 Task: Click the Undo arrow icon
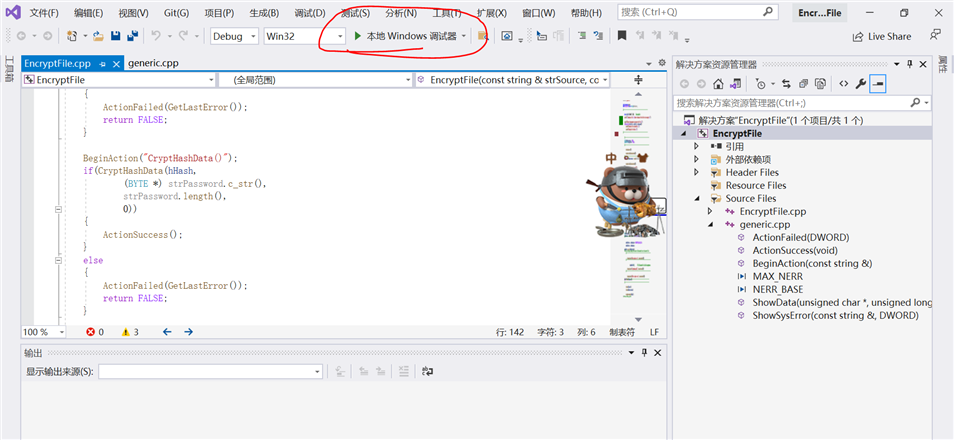pyautogui.click(x=156, y=37)
